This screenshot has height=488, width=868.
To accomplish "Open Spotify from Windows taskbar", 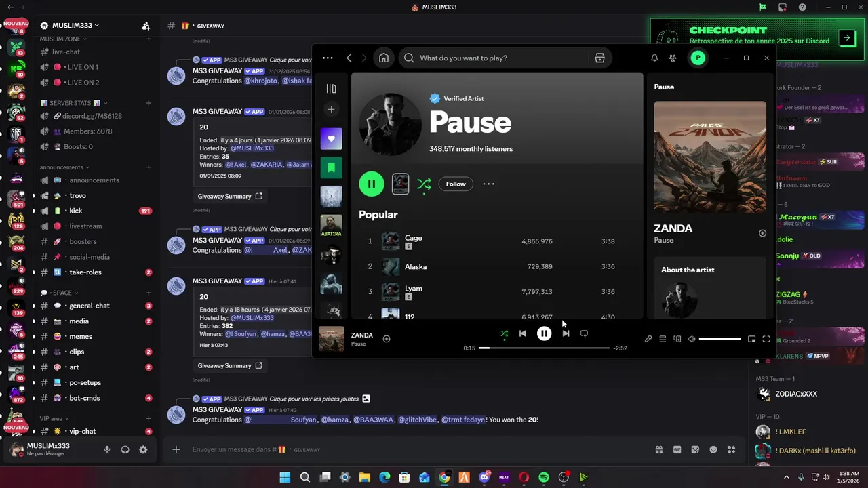I will click(x=544, y=477).
